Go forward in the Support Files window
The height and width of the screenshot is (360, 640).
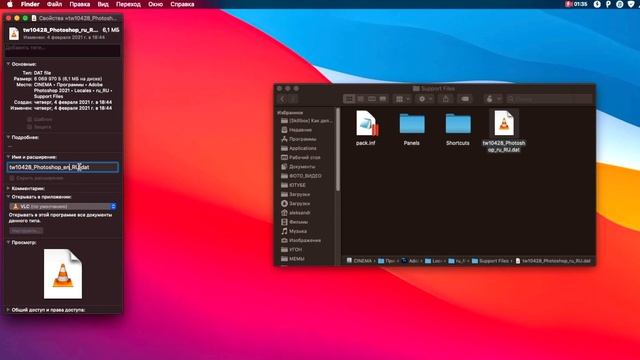pyautogui.click(x=293, y=99)
